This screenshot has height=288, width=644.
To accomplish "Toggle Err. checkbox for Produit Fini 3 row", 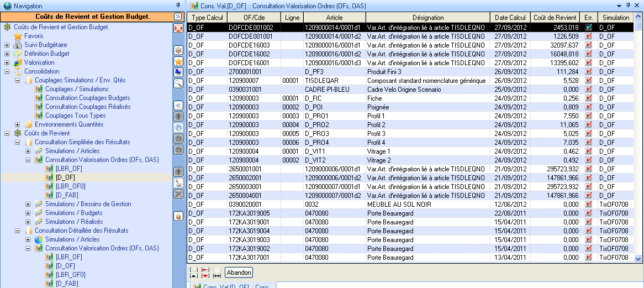I will [x=589, y=71].
